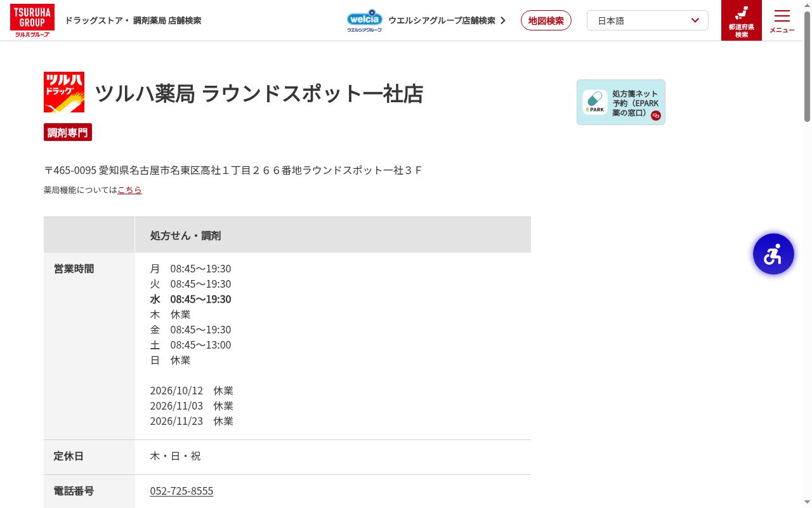Select the 土 08:45〜13:00 line
812x508 pixels.
pos(190,345)
